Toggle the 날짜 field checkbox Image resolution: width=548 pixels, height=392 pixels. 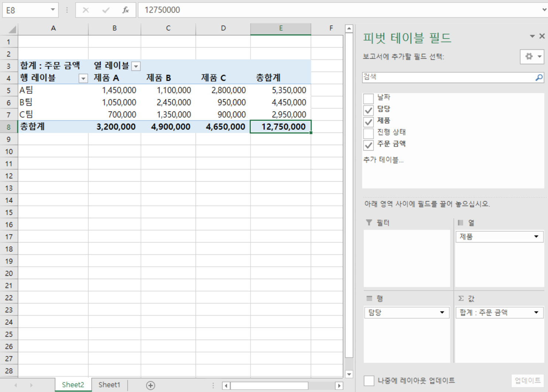[x=368, y=99]
